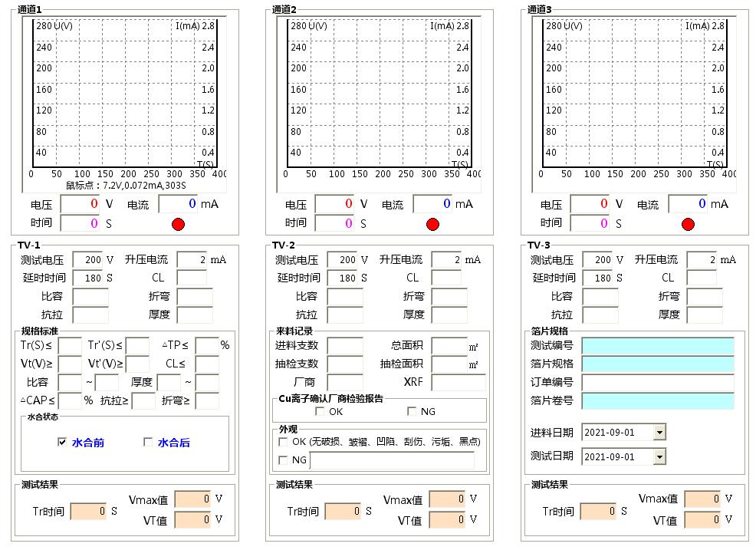Tick OK under Cu离子确认厂商检验报告
The height and width of the screenshot is (550, 756).
pos(320,411)
